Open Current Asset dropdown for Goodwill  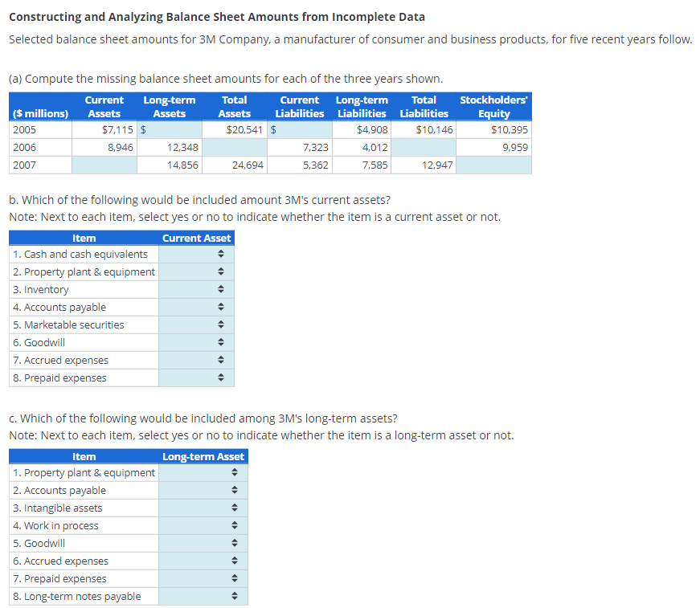tap(196, 342)
